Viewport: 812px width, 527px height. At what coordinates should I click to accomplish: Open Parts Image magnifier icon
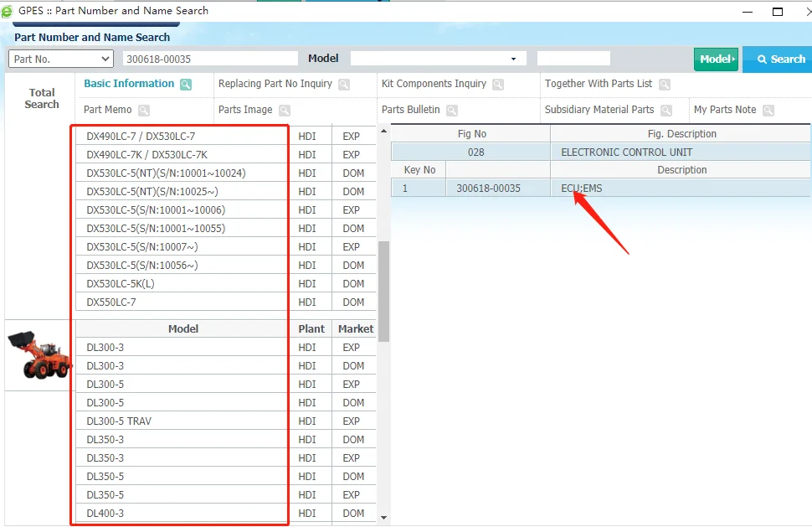(285, 111)
